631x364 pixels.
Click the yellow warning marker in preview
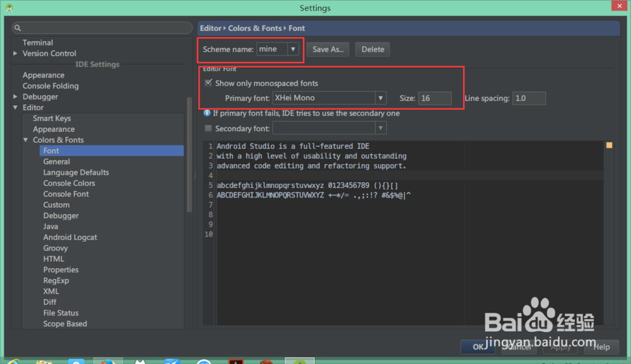click(x=610, y=145)
